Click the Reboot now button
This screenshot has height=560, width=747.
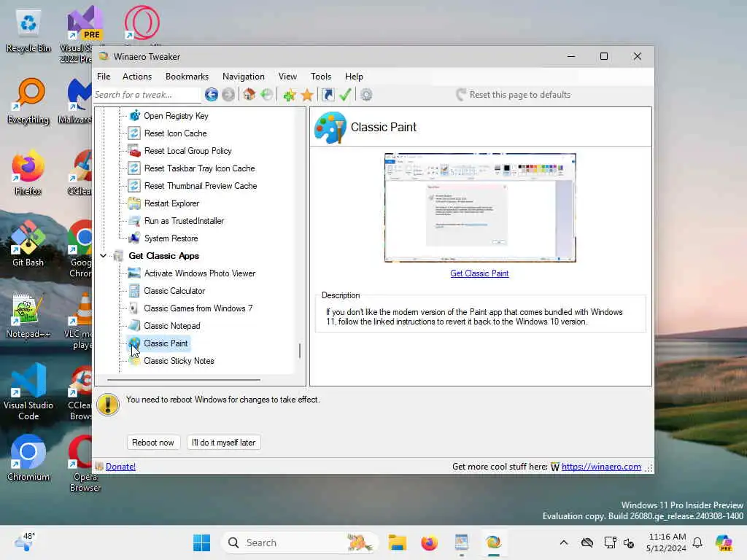tap(153, 443)
